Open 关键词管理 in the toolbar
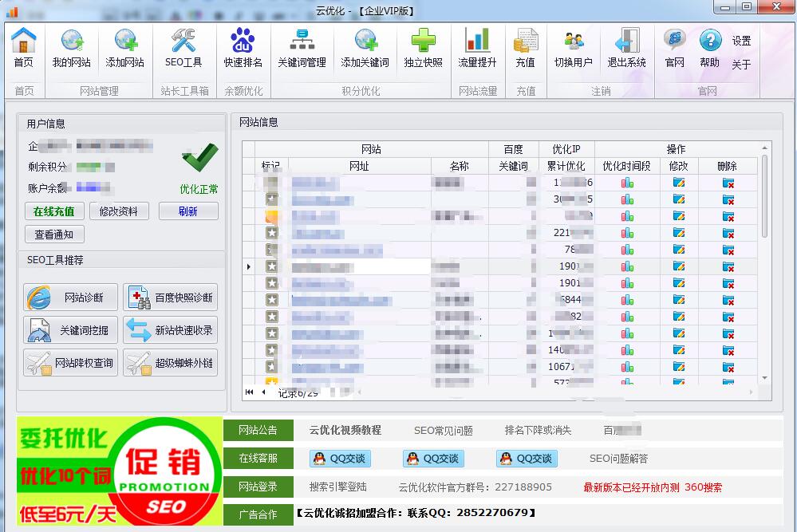The height and width of the screenshot is (532, 797). click(x=302, y=49)
